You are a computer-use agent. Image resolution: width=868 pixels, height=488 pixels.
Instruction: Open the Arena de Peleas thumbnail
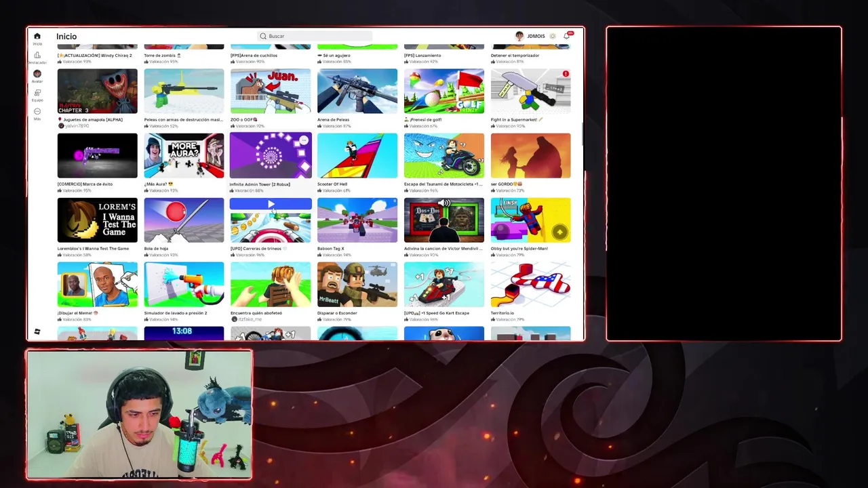[357, 91]
